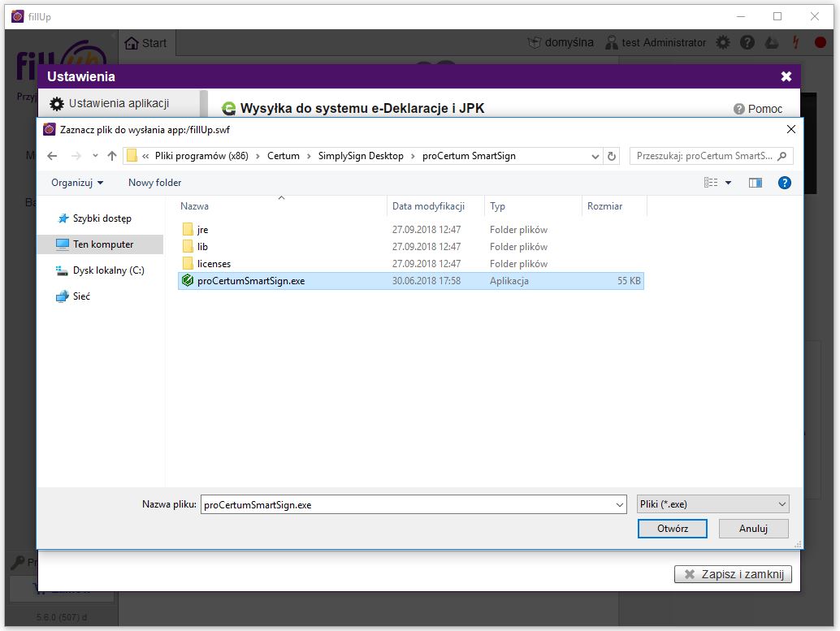Image resolution: width=840 pixels, height=631 pixels.
Task: Click SimplySign Desktop breadcrumb segment
Action: click(361, 156)
